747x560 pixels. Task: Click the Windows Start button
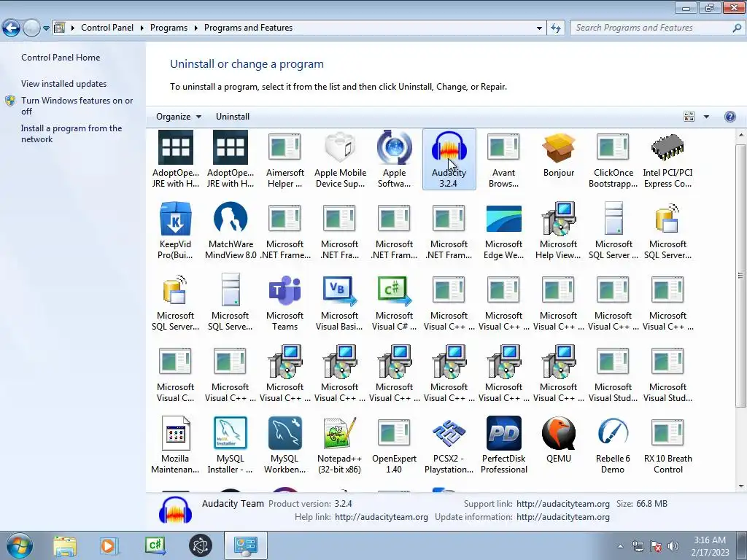(20, 545)
